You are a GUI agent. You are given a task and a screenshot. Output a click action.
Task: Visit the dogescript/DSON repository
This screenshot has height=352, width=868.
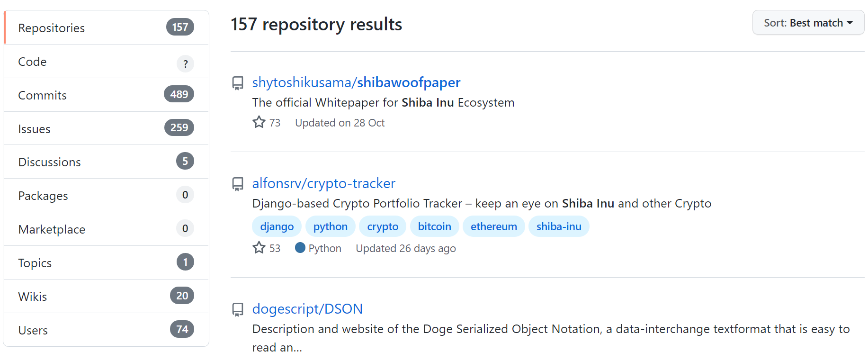(x=307, y=309)
